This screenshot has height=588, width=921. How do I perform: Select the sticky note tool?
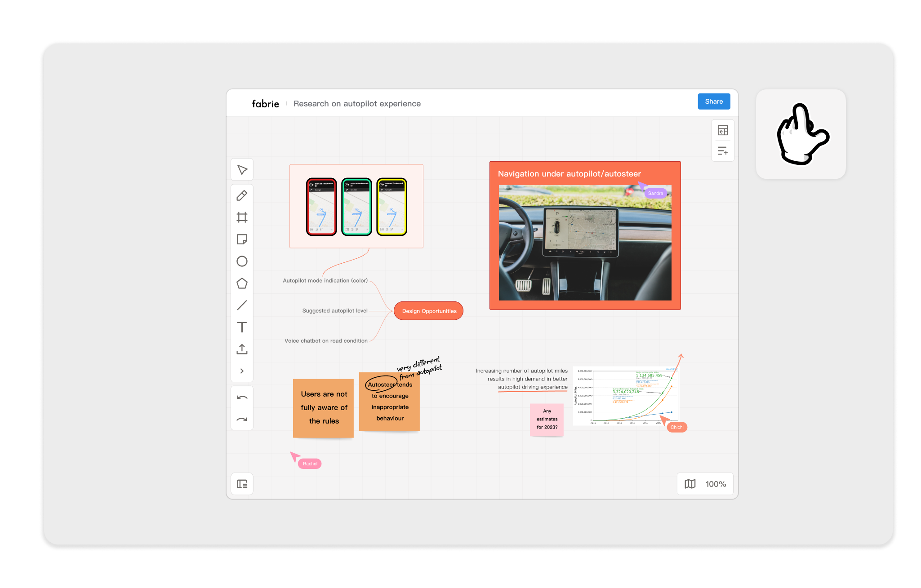[242, 239]
